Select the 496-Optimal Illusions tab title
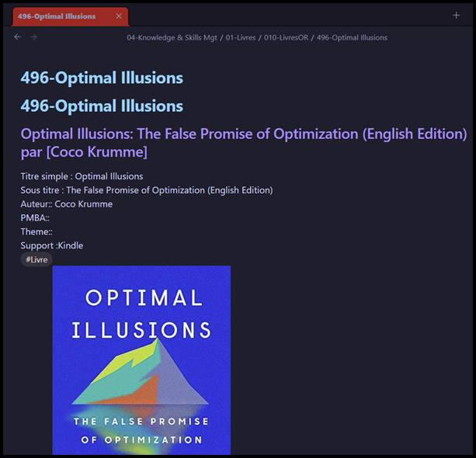Image resolution: width=476 pixels, height=458 pixels. 59,16
